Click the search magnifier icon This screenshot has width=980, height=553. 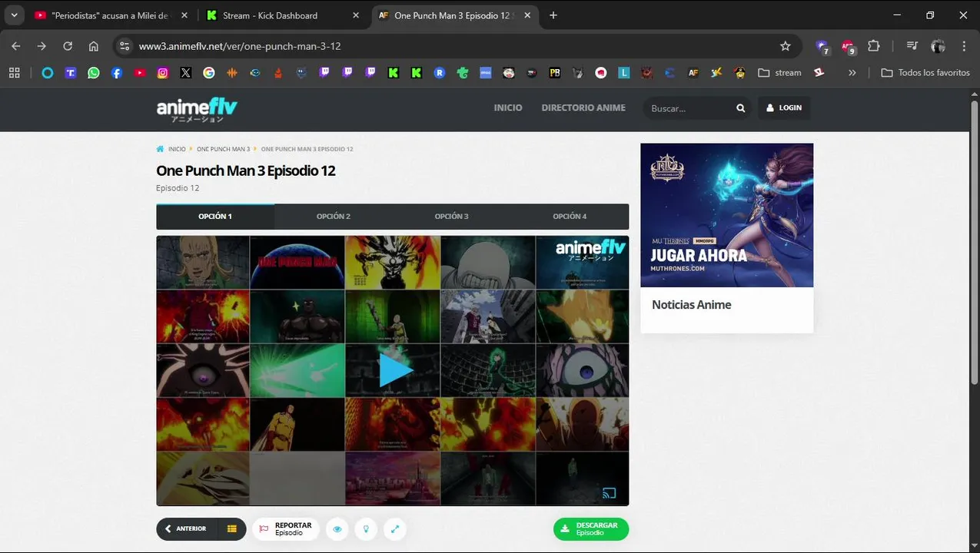coord(741,108)
